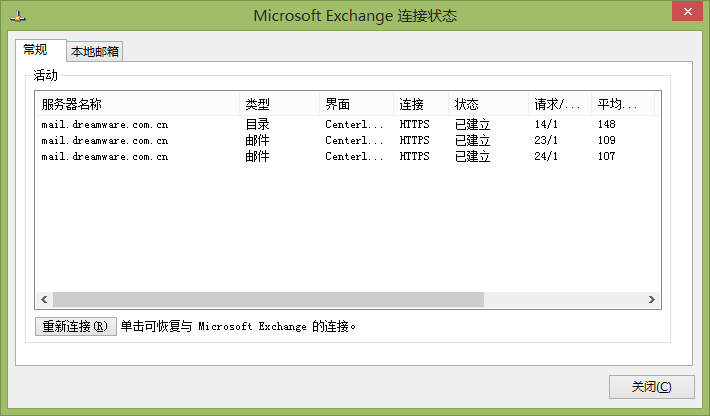Click the average value 107
The image size is (710, 416).
(606, 156)
